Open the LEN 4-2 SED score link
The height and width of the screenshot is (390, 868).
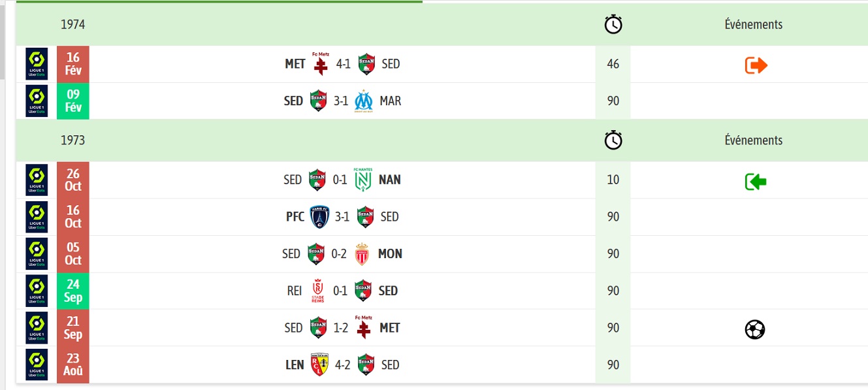(343, 365)
